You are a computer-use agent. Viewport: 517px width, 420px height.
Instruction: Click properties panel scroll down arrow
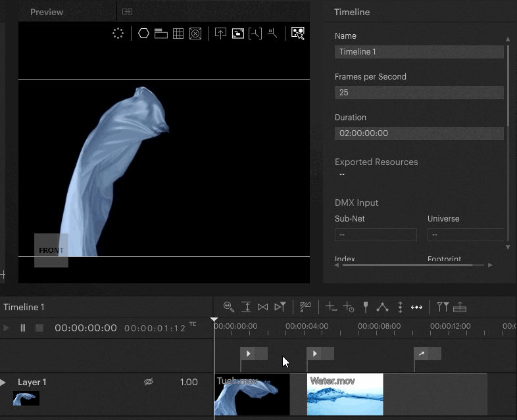[508, 247]
